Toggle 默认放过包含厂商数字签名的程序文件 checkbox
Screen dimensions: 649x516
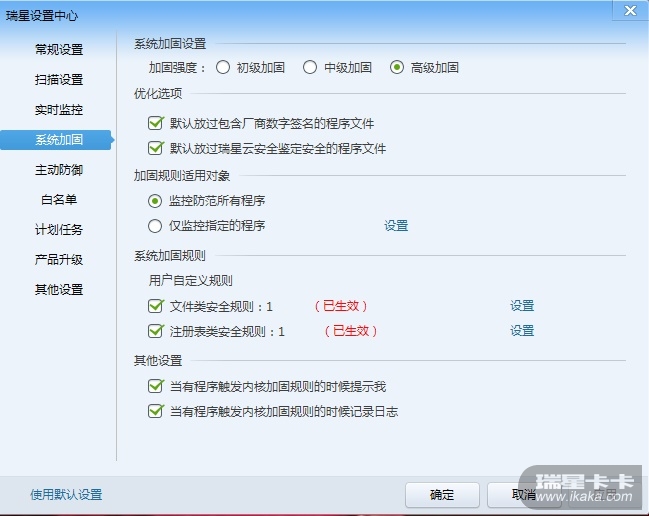(156, 123)
